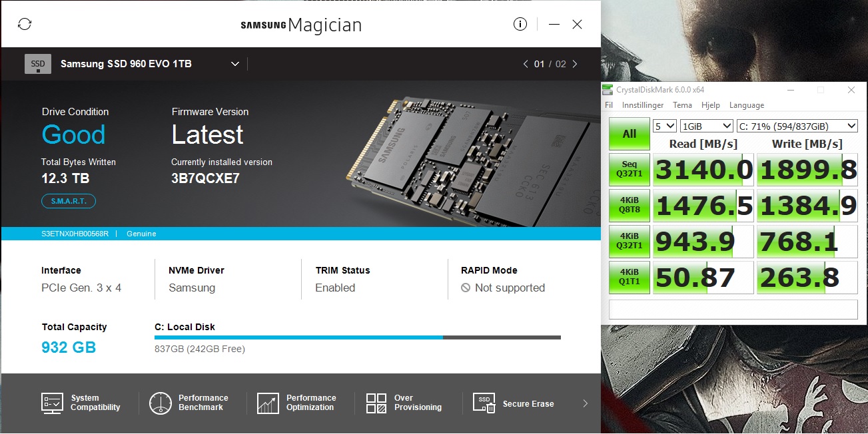Click the refresh icon in Samsung Magician

[x=25, y=25]
